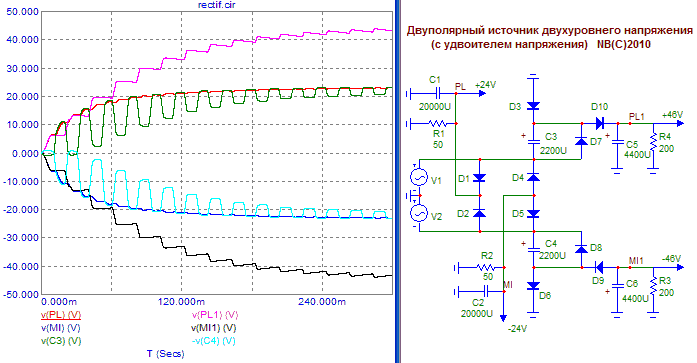The height and width of the screenshot is (363, 697).
Task: Select diode D2 symbol
Action: (480, 214)
